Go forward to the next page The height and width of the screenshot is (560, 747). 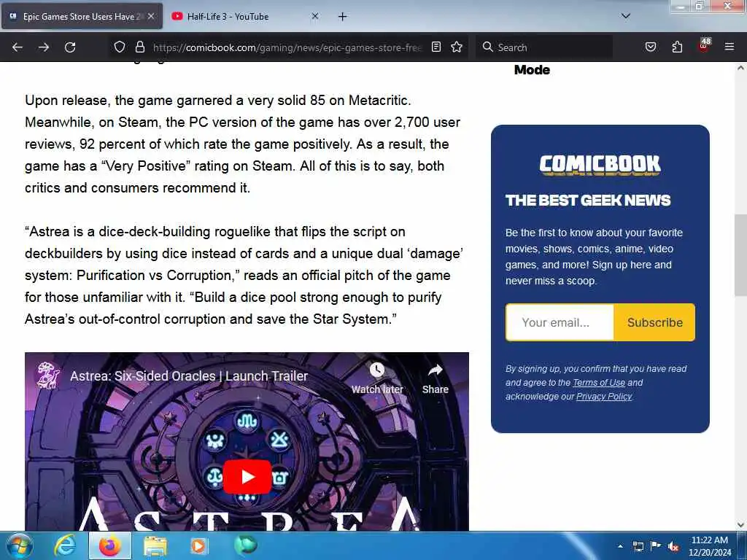pyautogui.click(x=44, y=47)
